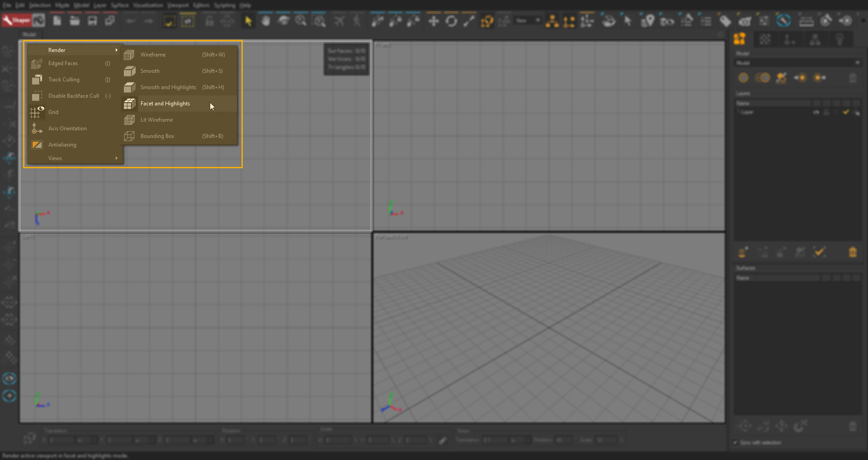This screenshot has height=460, width=868.
Task: Toggle the lock on Layer
Action: (826, 112)
